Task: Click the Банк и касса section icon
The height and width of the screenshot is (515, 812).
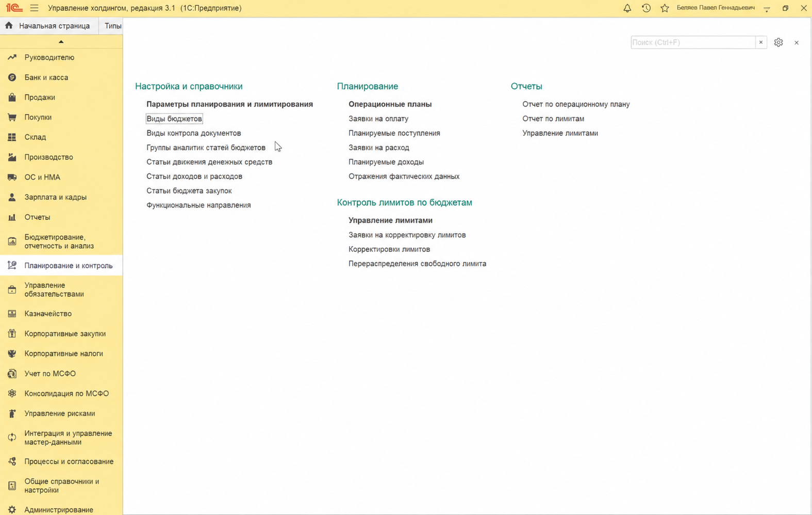Action: click(12, 77)
